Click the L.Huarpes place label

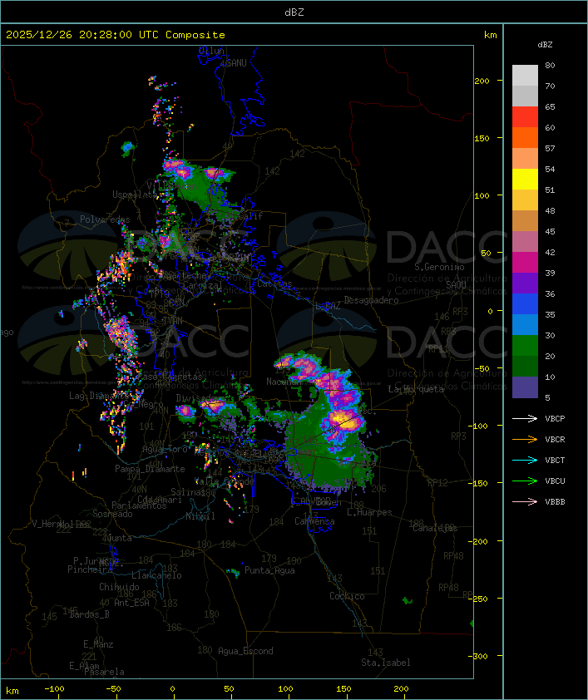[369, 512]
